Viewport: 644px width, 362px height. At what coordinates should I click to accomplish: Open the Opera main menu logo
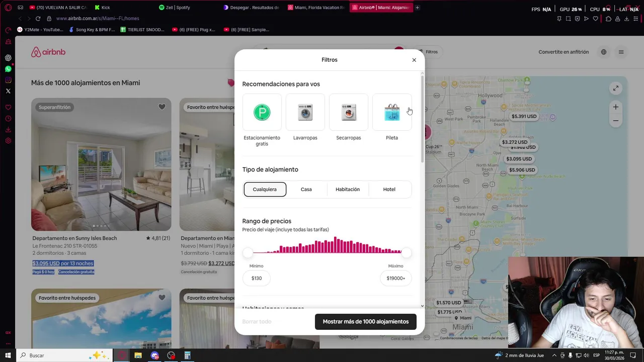(8, 8)
